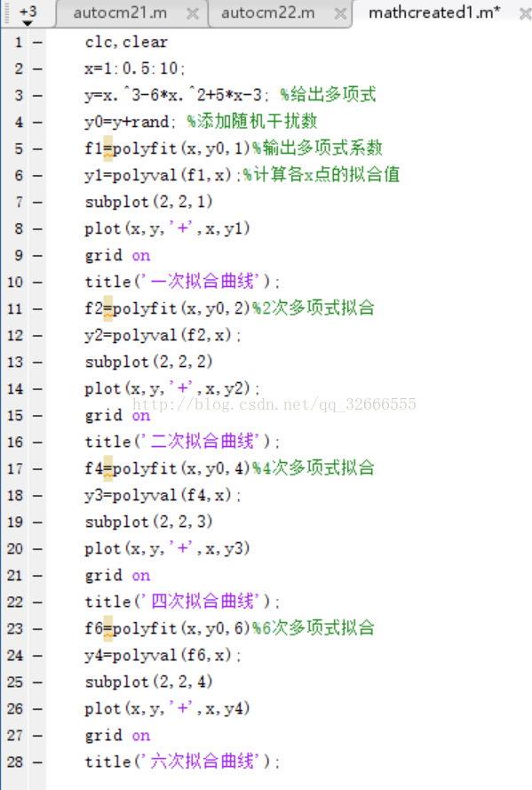Click title '四次拟合曲线' line
This screenshot has width=532, height=790.
(x=182, y=602)
